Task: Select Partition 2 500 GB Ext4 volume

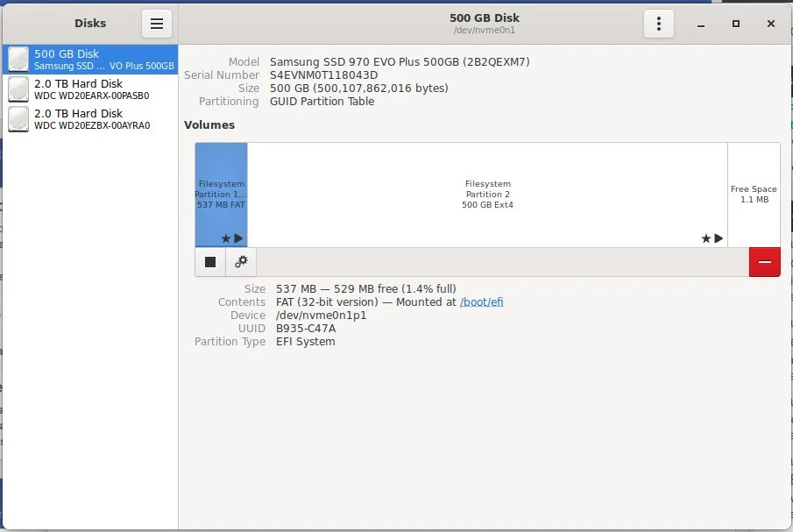Action: [487, 195]
